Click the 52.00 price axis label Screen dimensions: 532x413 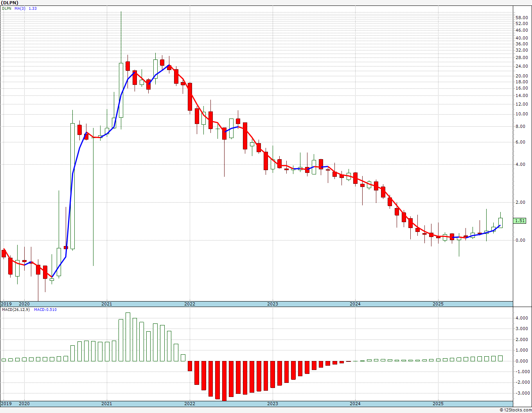pos(521,23)
